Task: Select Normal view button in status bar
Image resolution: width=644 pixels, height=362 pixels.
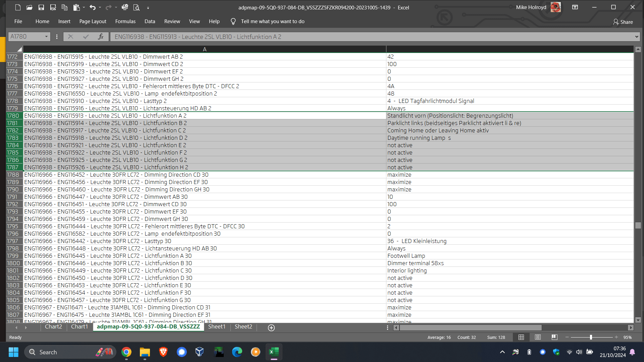Action: pos(521,337)
